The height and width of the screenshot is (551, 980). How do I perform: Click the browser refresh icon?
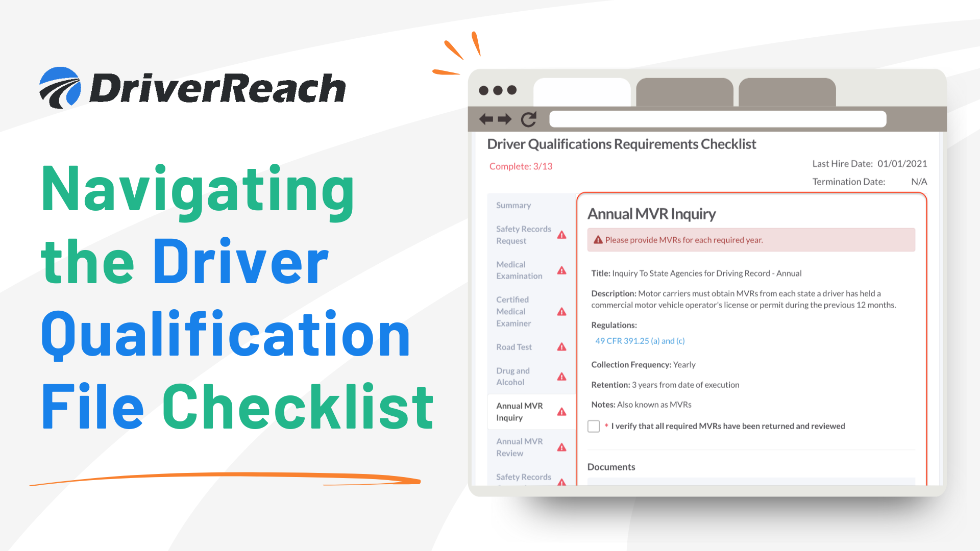coord(532,119)
